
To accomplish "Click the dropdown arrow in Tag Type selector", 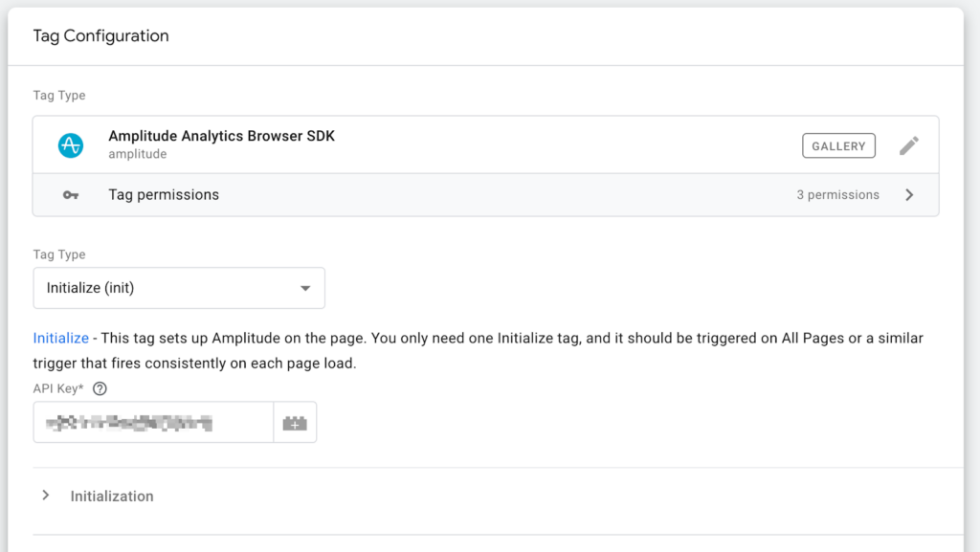I will pos(305,288).
